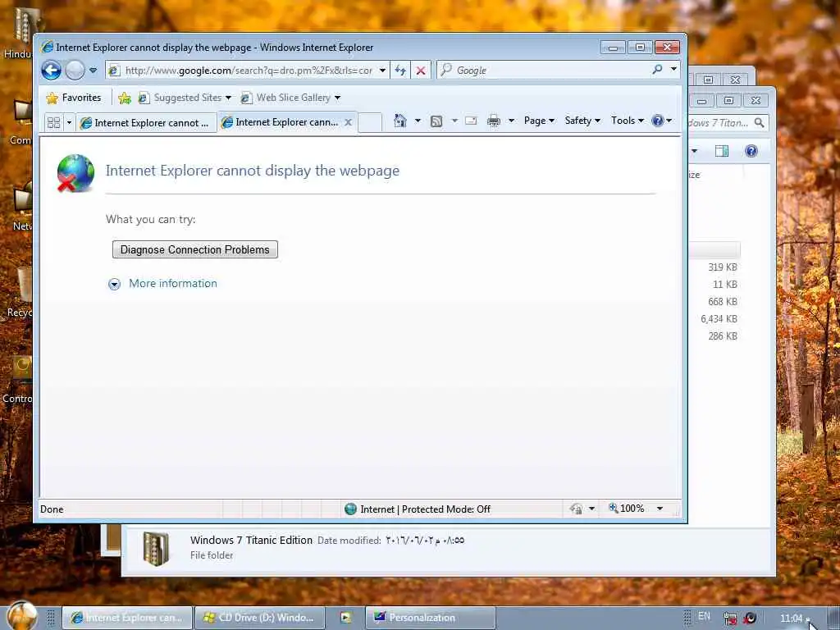The image size is (840, 630).
Task: Click Diagnose Connection Problems button
Action: tap(195, 249)
